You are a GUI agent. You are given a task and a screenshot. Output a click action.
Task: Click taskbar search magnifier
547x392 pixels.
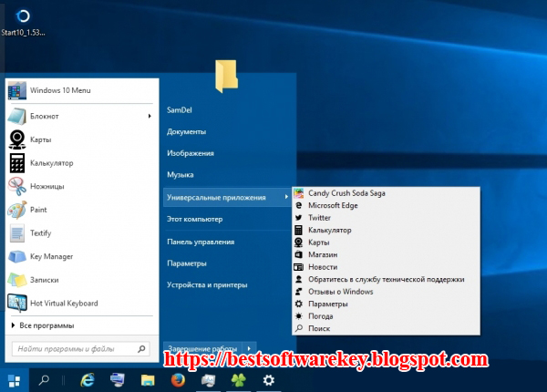pyautogui.click(x=44, y=380)
